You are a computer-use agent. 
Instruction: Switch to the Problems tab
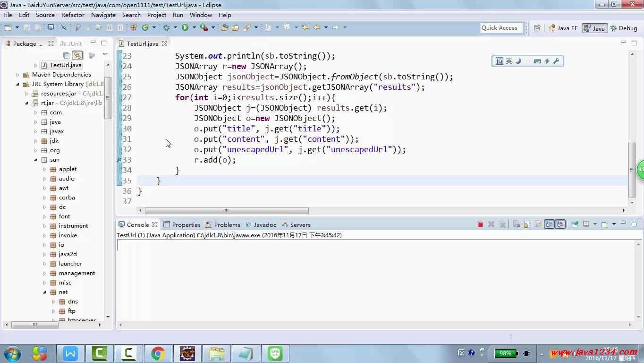pos(223,225)
